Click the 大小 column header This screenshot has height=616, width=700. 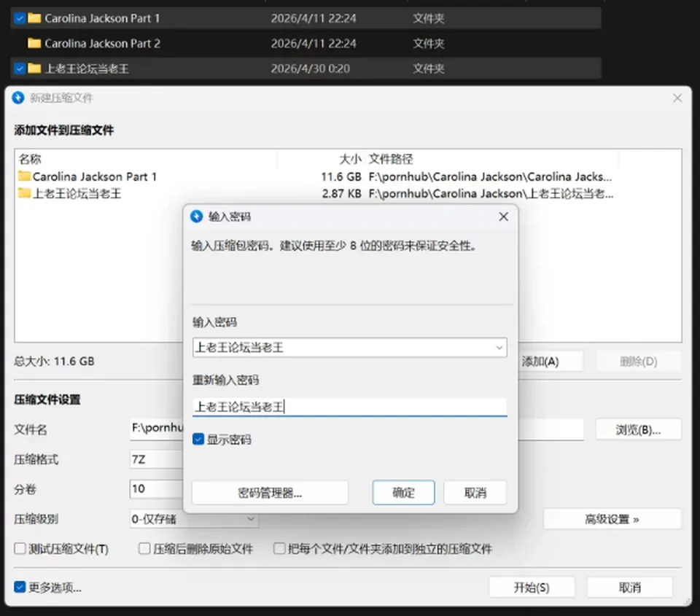351,159
